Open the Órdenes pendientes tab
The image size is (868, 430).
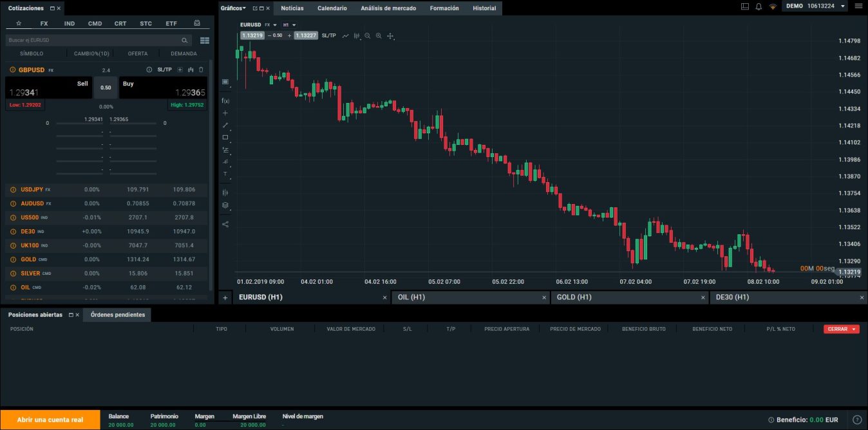[x=118, y=315]
